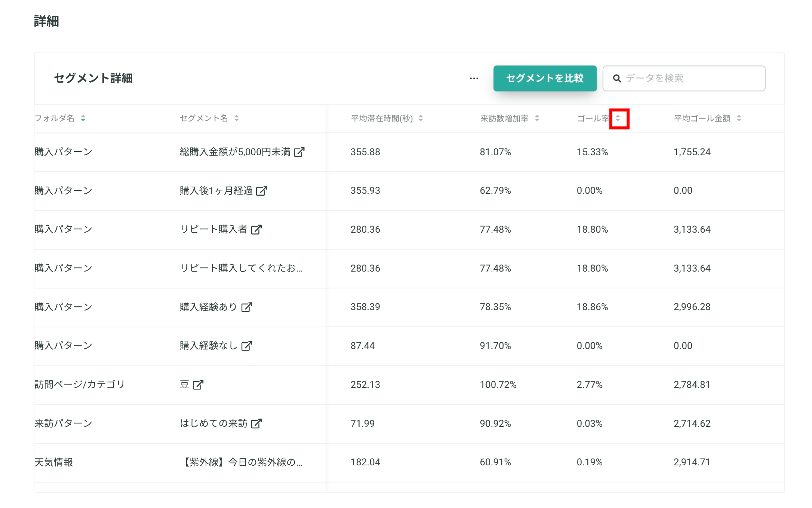Open external link for 総購入金額が5,000円未満
This screenshot has height=508, width=812.
(299, 152)
